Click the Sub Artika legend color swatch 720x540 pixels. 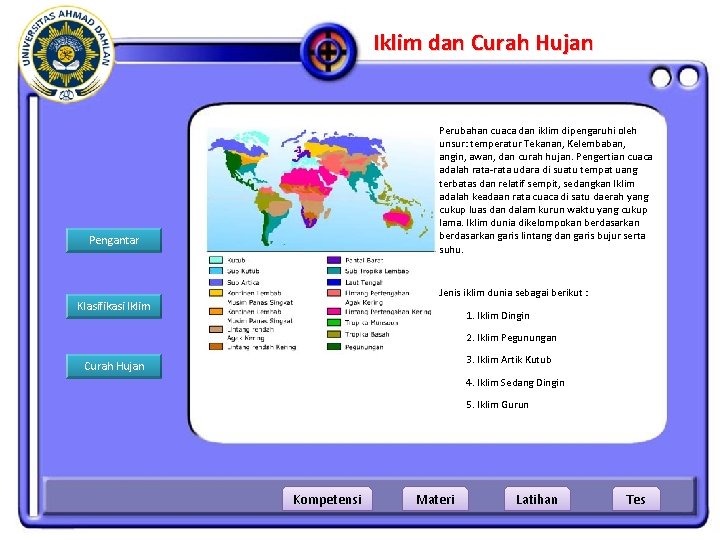click(216, 282)
